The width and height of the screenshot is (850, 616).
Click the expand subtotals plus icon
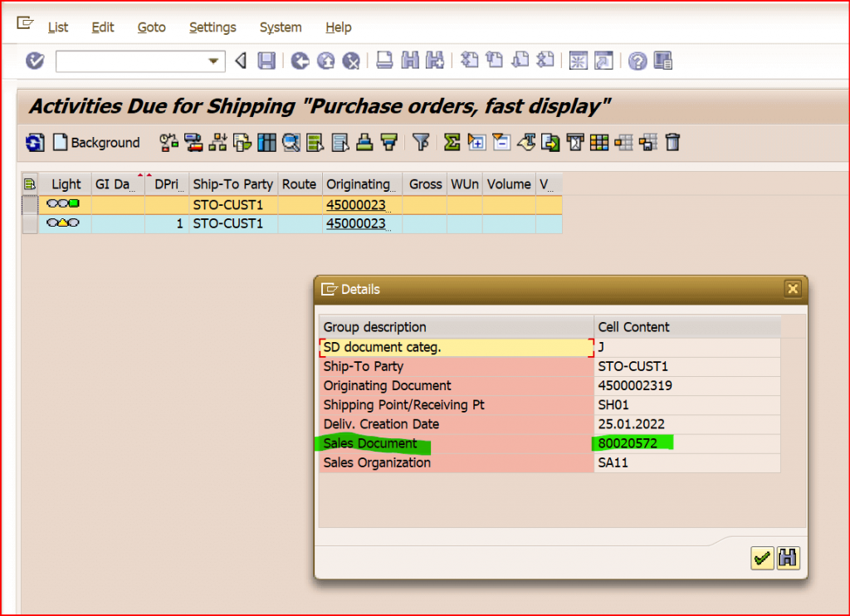click(476, 142)
